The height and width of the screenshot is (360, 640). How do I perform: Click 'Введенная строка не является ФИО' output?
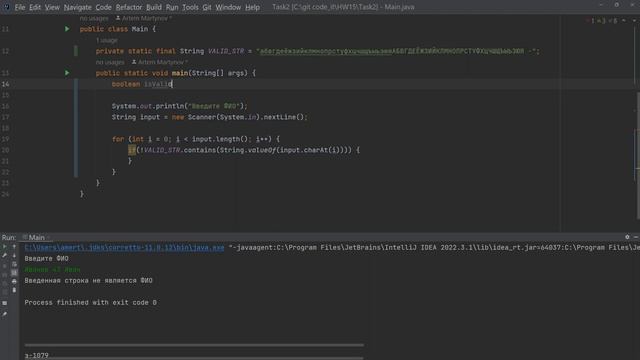point(88,280)
